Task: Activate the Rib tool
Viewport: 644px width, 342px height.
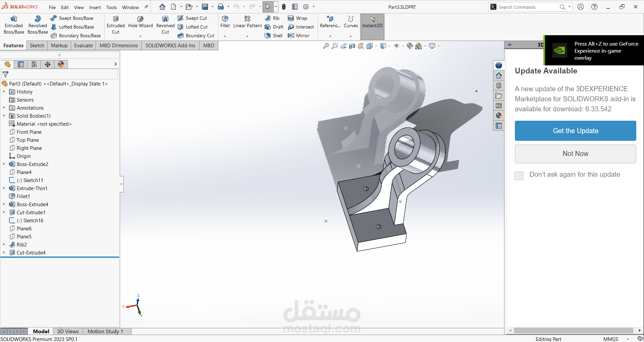Action: point(272,18)
